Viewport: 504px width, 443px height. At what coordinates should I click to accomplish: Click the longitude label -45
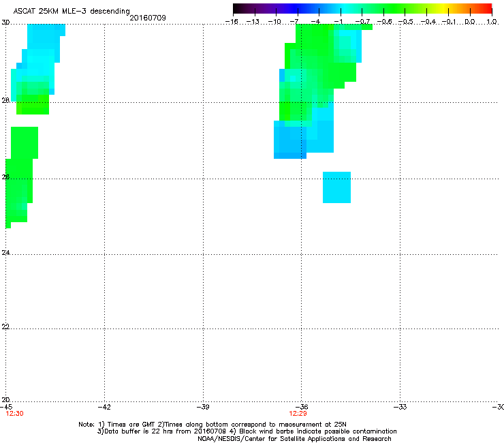(x=6, y=407)
